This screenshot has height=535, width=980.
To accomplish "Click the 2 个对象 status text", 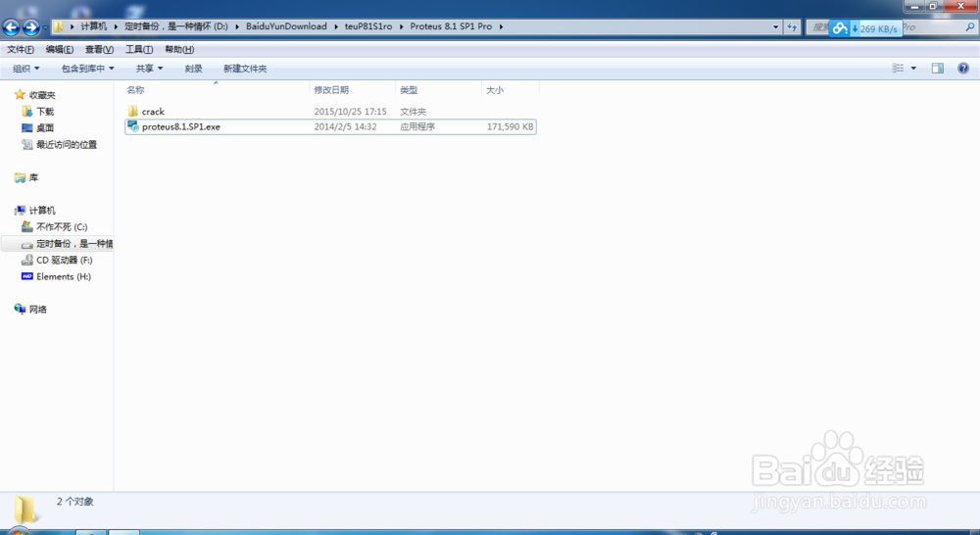I will (75, 502).
